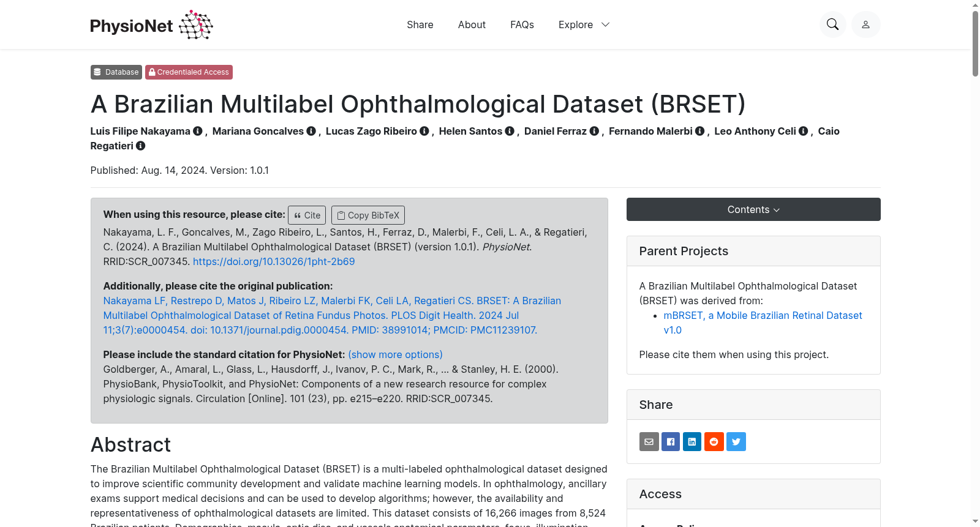Click the page title BRSET heading
The width and height of the screenshot is (980, 527).
(418, 104)
